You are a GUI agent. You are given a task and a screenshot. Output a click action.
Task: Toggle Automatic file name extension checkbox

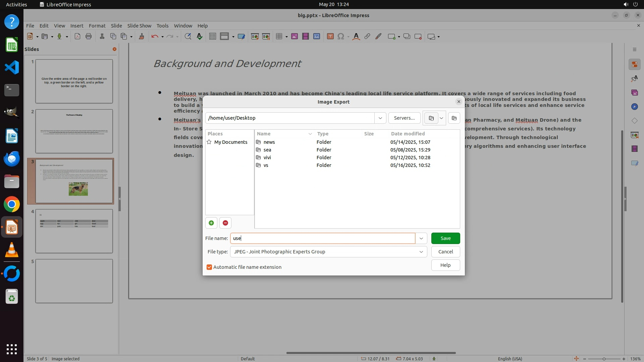209,267
